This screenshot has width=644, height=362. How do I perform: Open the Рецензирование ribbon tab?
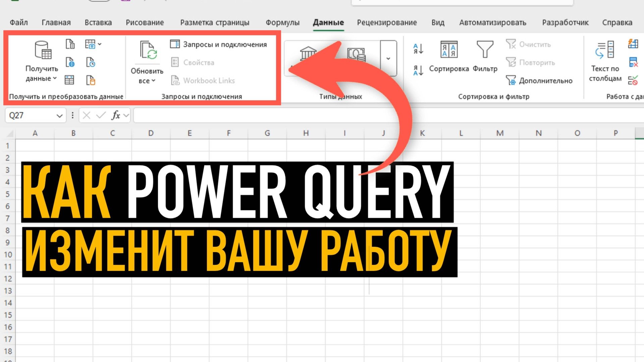(x=387, y=22)
